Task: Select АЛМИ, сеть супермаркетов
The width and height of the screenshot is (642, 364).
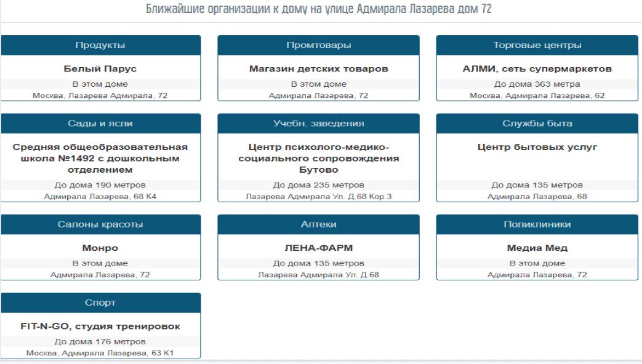Action: (537, 68)
